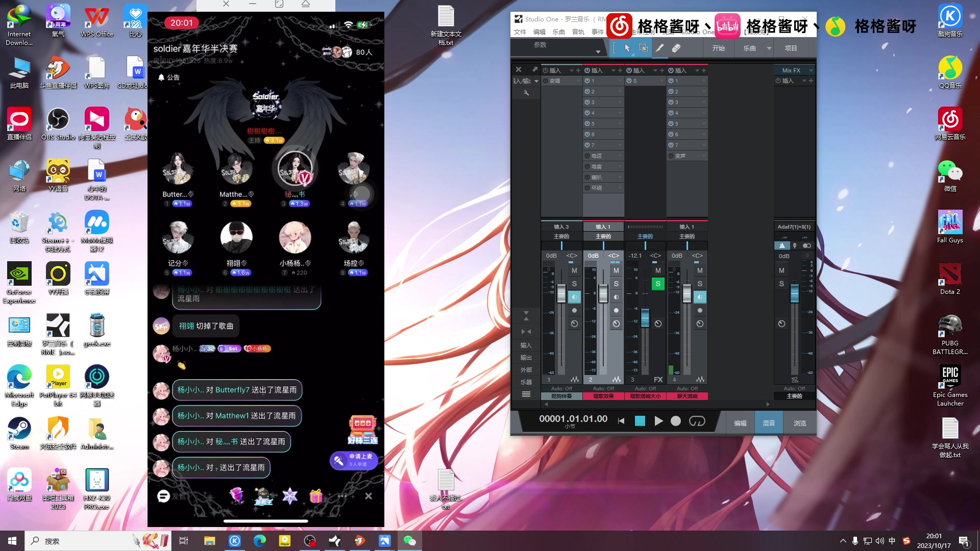The width and height of the screenshot is (980, 551).
Task: Open the gift box icon in live chat app
Action: click(316, 495)
